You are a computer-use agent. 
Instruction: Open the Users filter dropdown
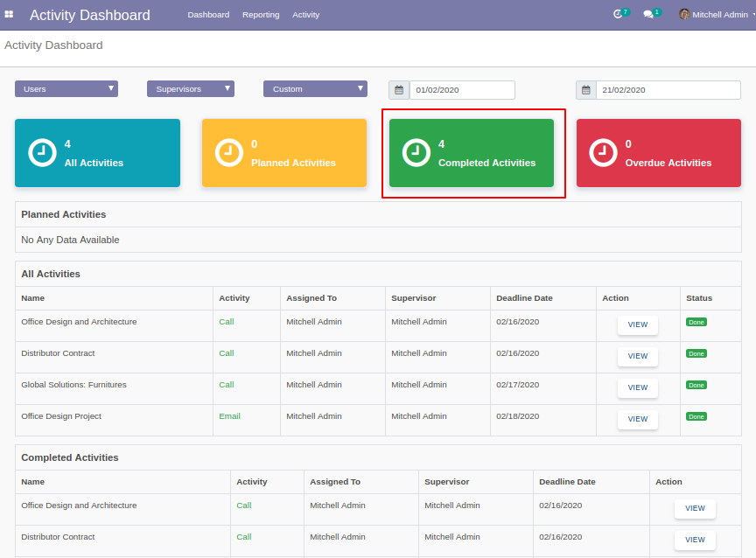tap(66, 88)
